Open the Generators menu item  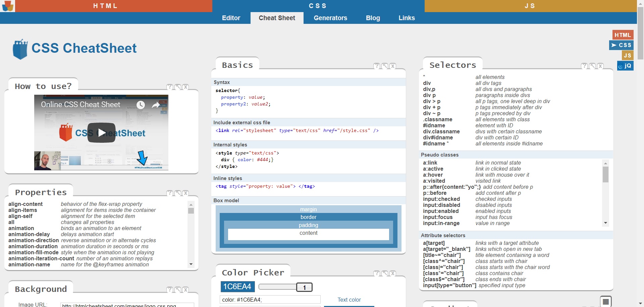tap(330, 18)
